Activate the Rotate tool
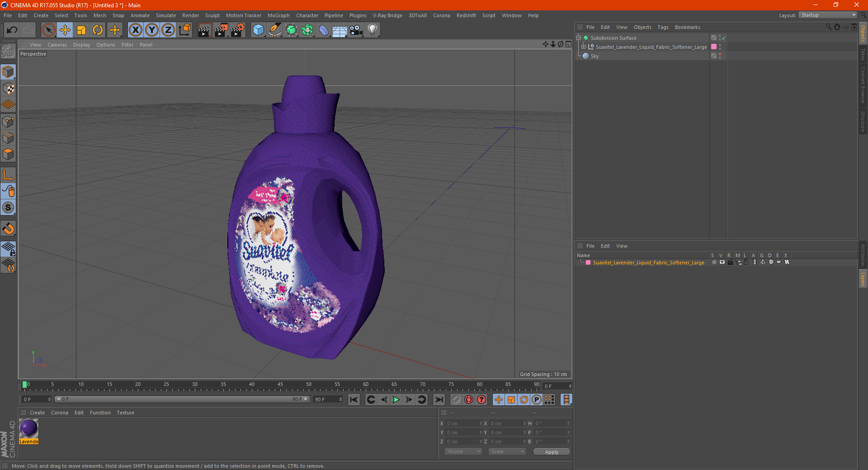 click(x=98, y=30)
